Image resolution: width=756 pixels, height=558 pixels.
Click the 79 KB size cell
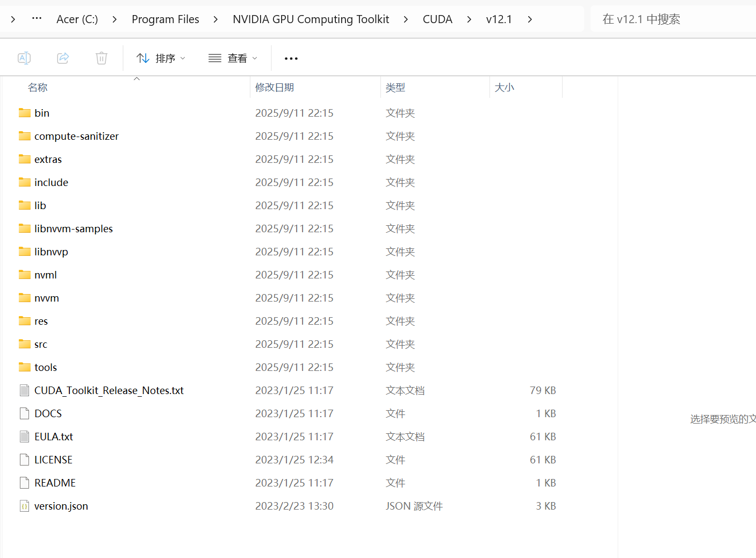point(543,390)
